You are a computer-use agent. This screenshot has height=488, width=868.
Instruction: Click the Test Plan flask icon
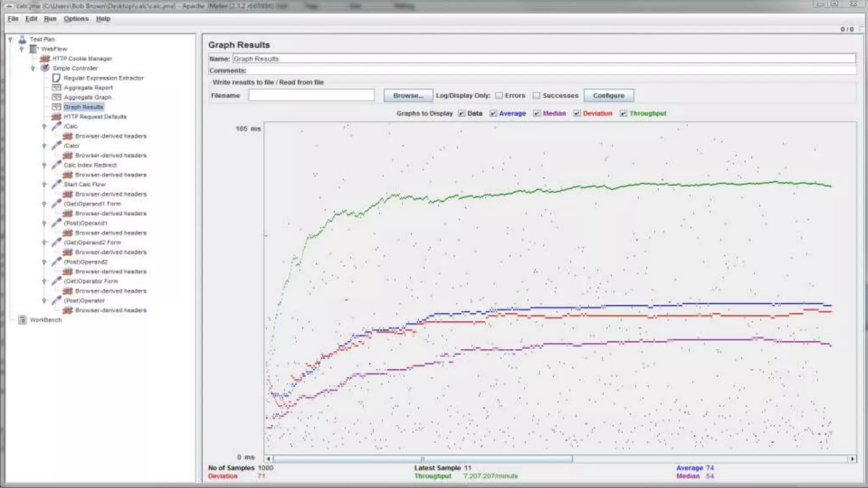pyautogui.click(x=22, y=39)
